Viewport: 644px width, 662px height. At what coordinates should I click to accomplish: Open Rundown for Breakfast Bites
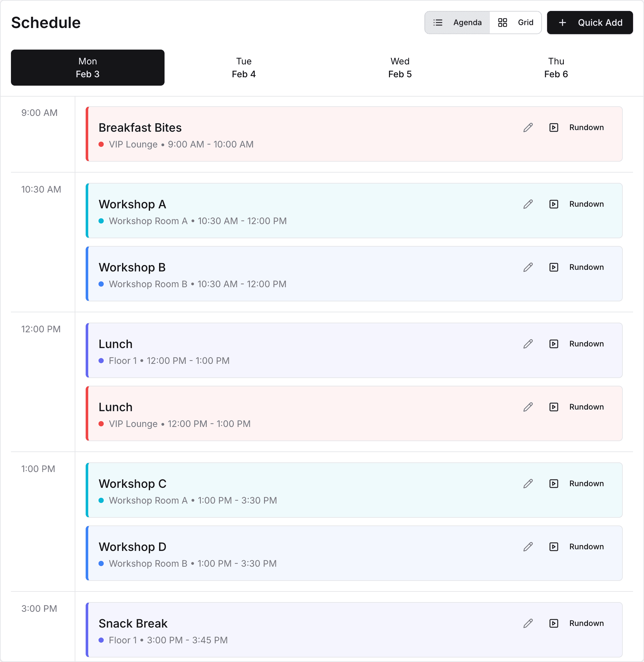click(x=577, y=128)
